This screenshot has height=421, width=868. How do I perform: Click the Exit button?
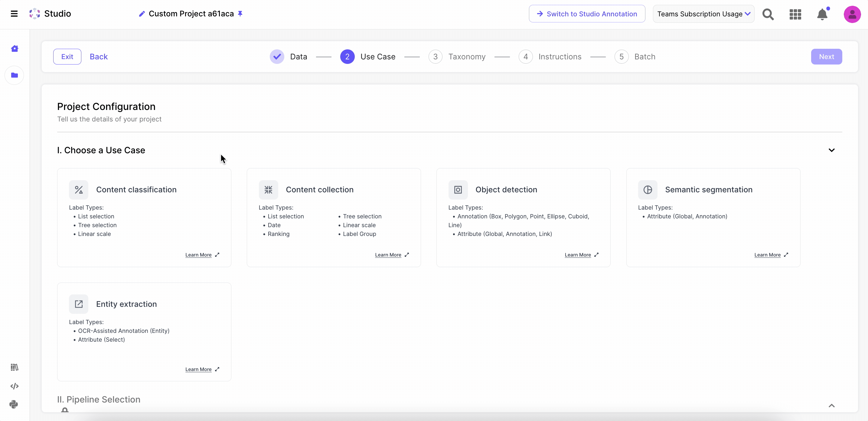pos(67,57)
